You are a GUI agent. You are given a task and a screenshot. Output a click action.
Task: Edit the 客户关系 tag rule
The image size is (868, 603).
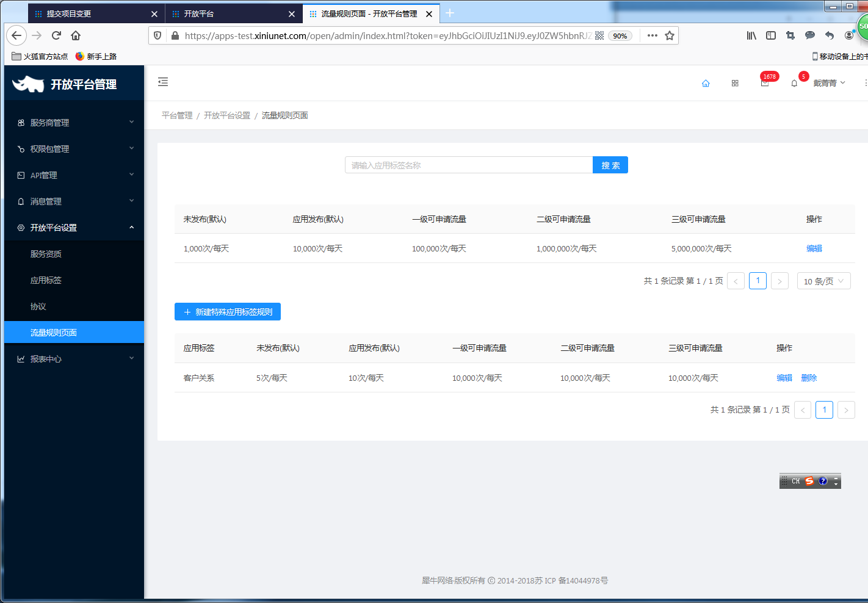click(784, 378)
